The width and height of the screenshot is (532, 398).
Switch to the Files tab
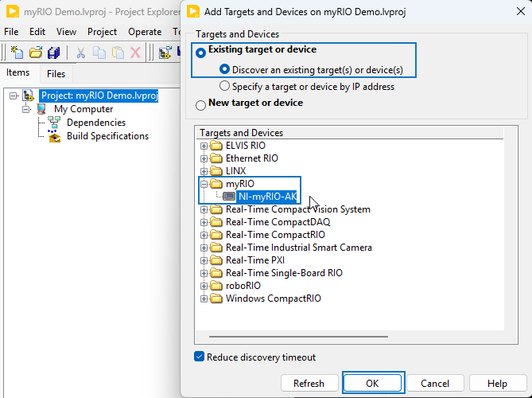click(x=56, y=74)
